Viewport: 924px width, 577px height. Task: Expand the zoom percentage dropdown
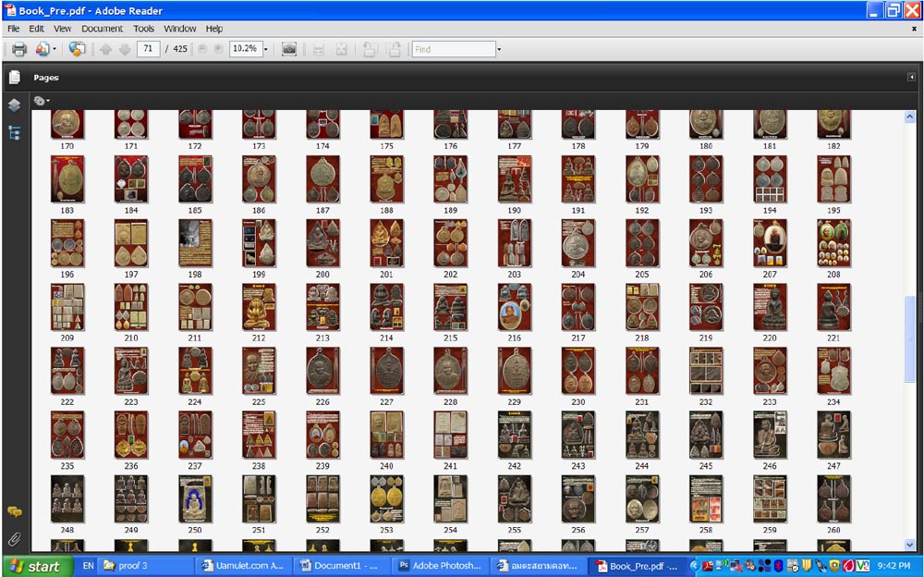coord(266,49)
